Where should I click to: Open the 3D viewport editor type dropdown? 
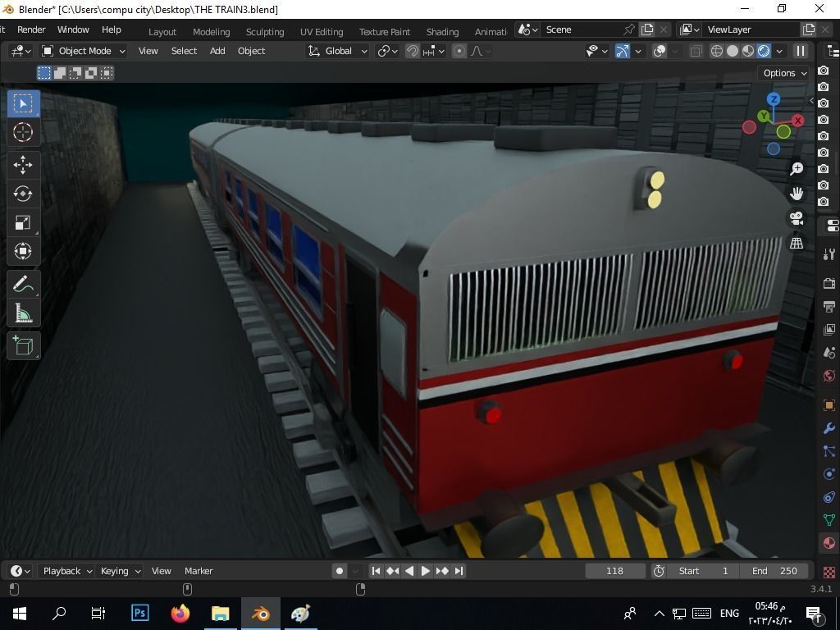21,51
